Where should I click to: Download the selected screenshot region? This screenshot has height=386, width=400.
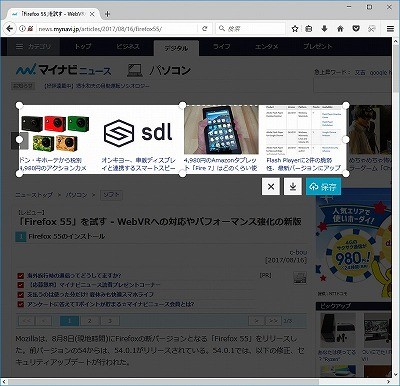pos(293,186)
